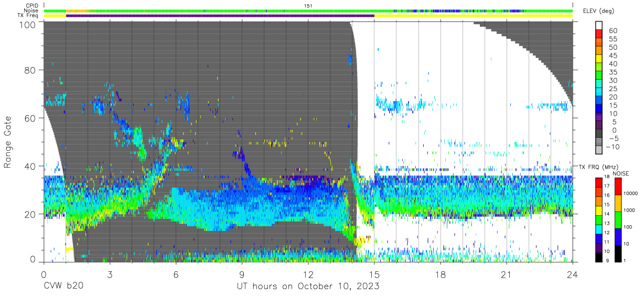This screenshot has height=297, width=644.
Task: Click the purple section of the top TX Freq strip
Action: 220,16
